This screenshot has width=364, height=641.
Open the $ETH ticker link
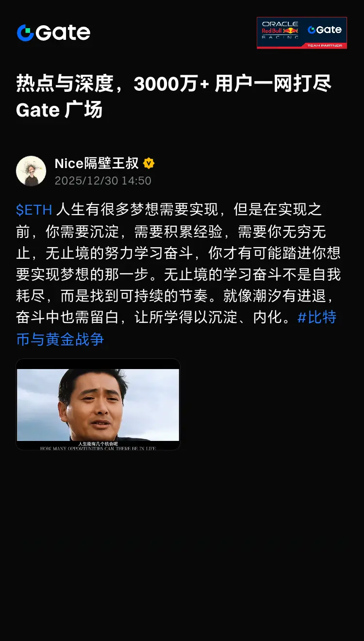click(x=34, y=210)
